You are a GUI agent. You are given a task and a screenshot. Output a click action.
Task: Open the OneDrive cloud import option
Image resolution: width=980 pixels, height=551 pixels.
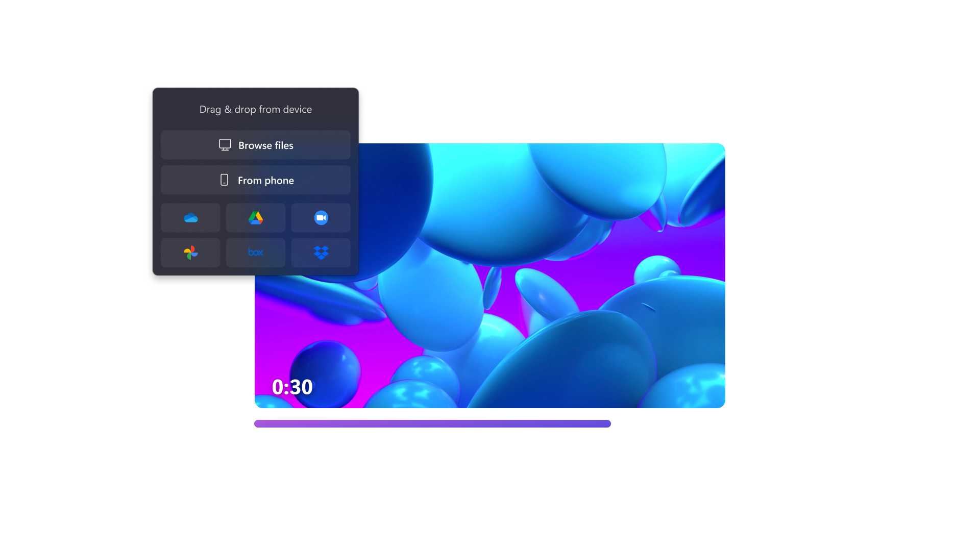(x=190, y=218)
